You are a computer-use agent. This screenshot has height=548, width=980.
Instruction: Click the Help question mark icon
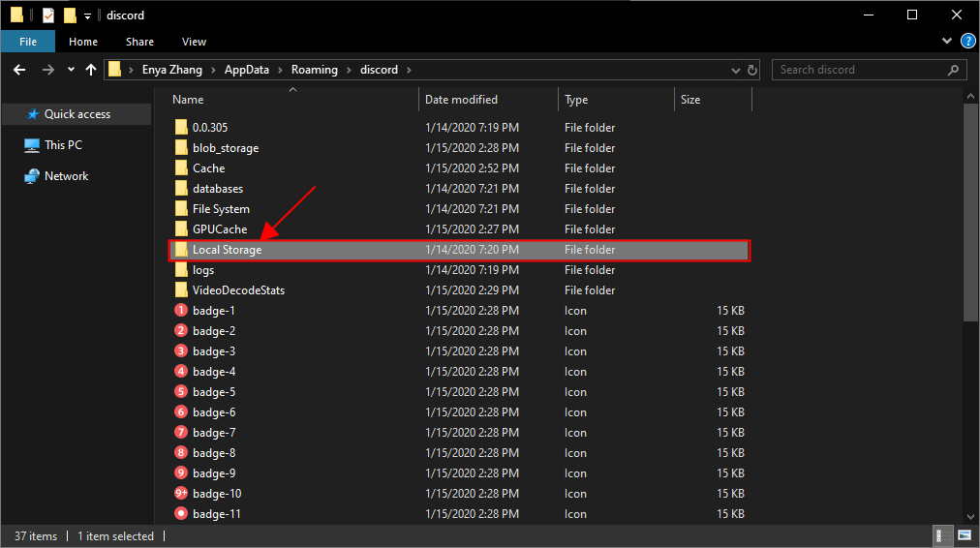point(966,42)
